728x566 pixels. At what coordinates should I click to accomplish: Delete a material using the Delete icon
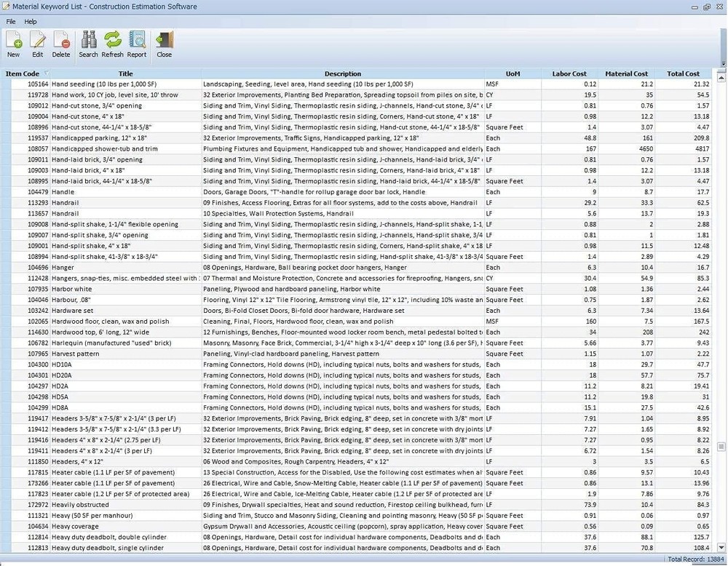click(x=61, y=44)
